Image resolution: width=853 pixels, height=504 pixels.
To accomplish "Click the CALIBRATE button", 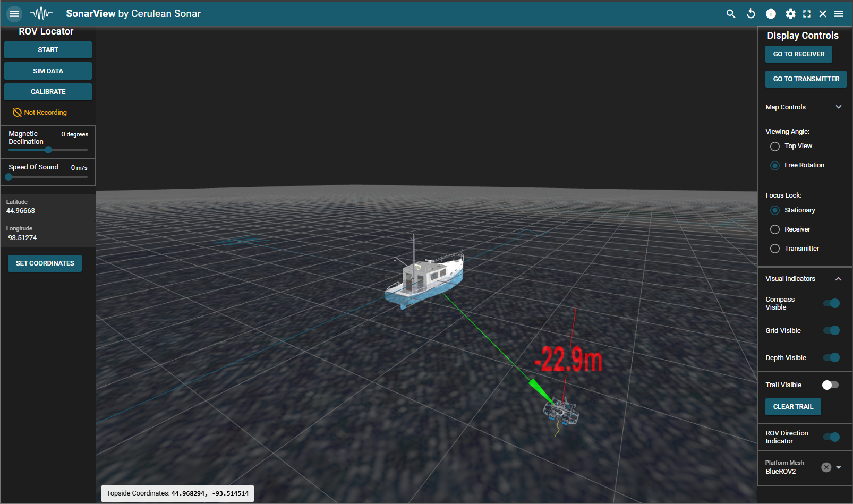I will click(x=48, y=92).
